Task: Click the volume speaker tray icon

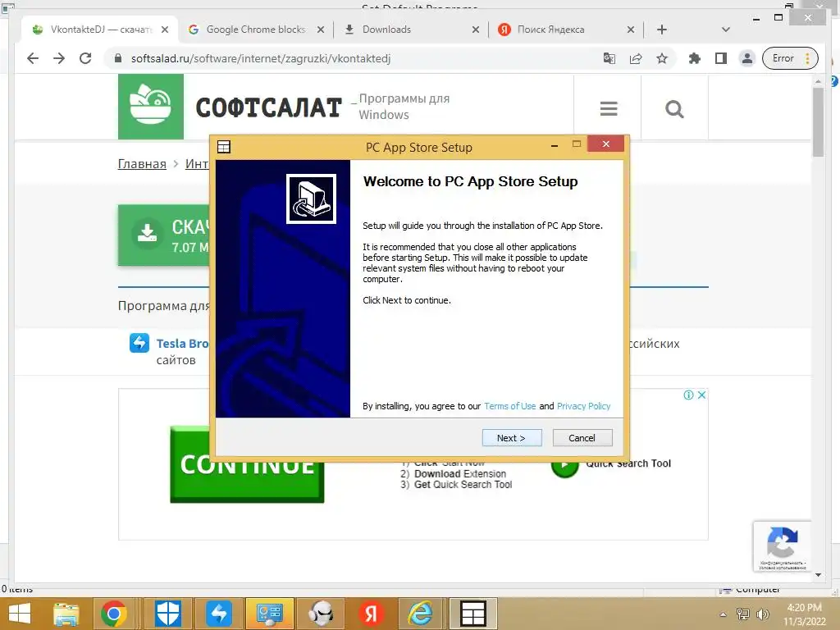Action: [762, 614]
